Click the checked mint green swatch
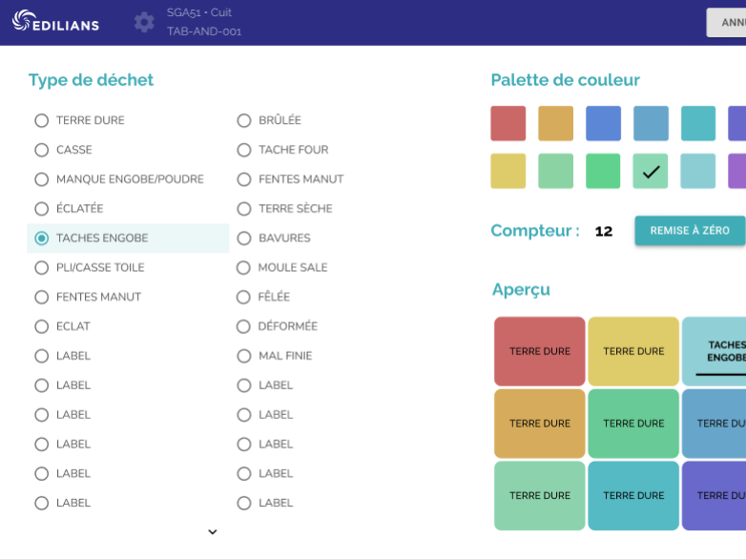The height and width of the screenshot is (560, 746). pyautogui.click(x=651, y=171)
